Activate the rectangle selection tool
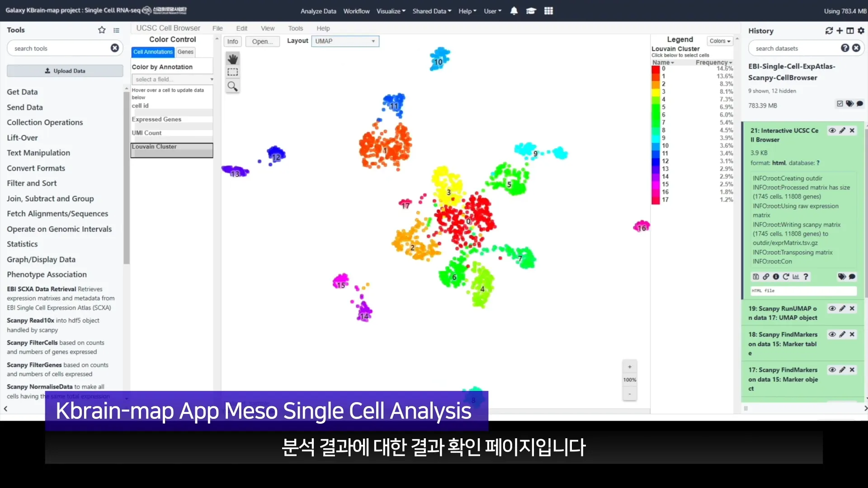Screen dimensions: 868x488 [x=232, y=72]
